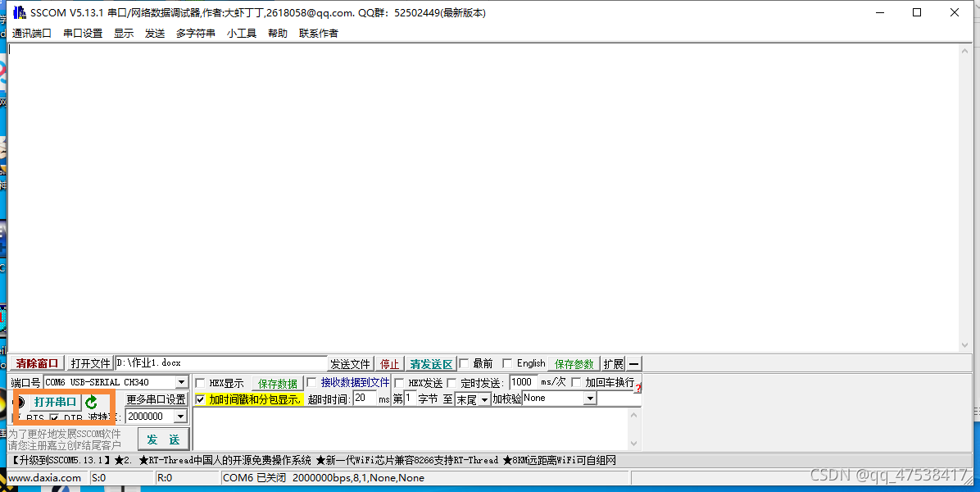Click the 打开串口 button

tap(55, 402)
